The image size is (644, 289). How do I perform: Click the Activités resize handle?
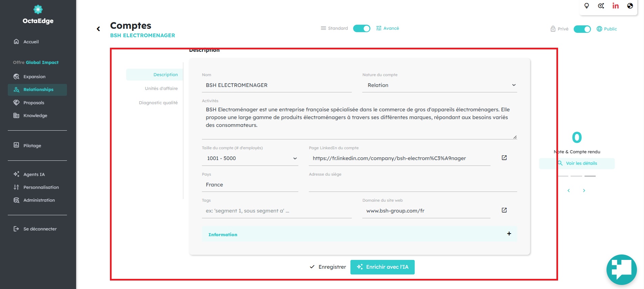click(x=515, y=137)
